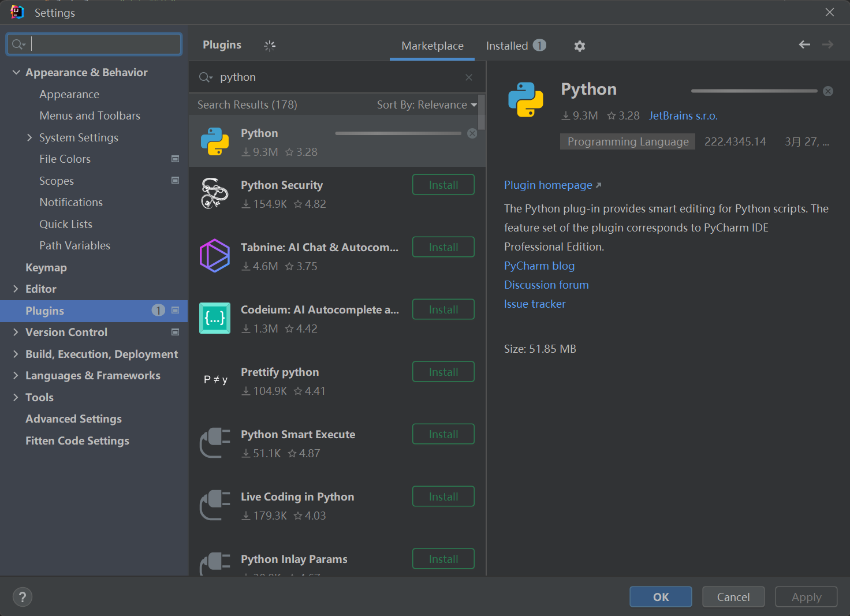Open the Discussion forum link
This screenshot has height=616, width=850.
[546, 285]
